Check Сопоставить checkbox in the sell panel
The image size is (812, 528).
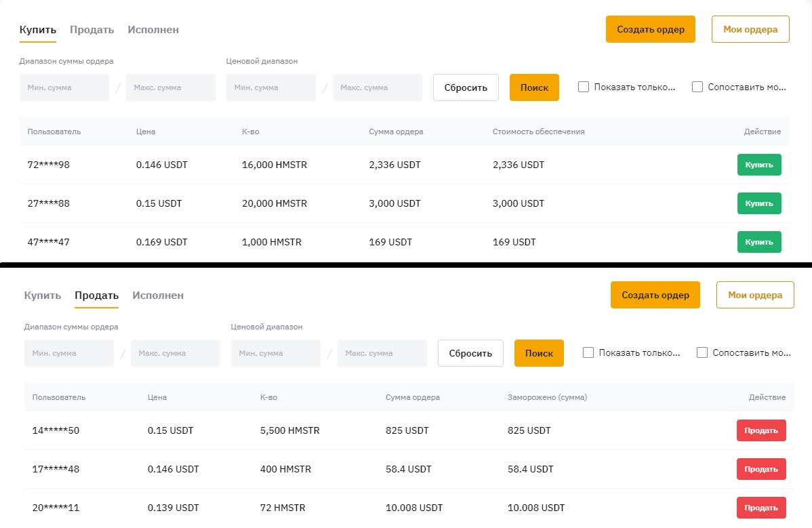pos(702,352)
